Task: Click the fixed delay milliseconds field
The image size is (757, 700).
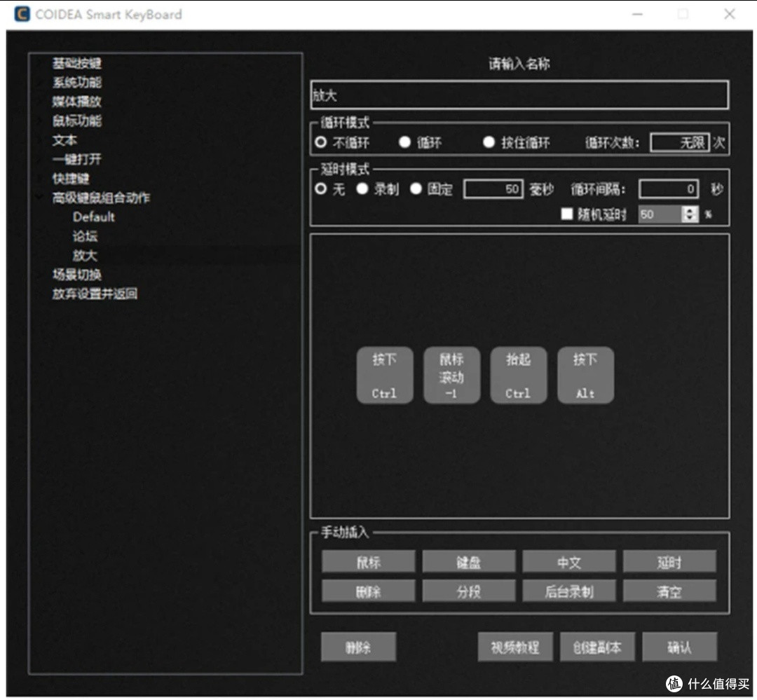Action: 493,188
